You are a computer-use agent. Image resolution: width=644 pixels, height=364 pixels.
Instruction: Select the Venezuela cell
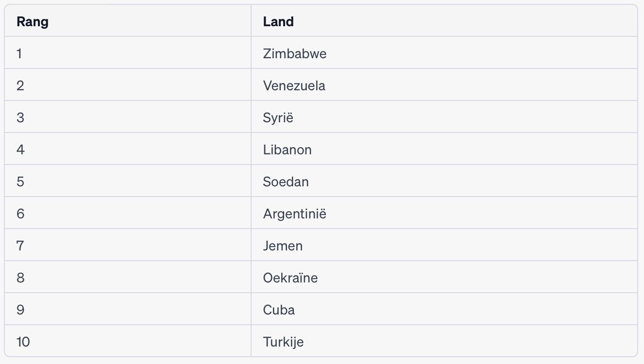[x=294, y=86]
